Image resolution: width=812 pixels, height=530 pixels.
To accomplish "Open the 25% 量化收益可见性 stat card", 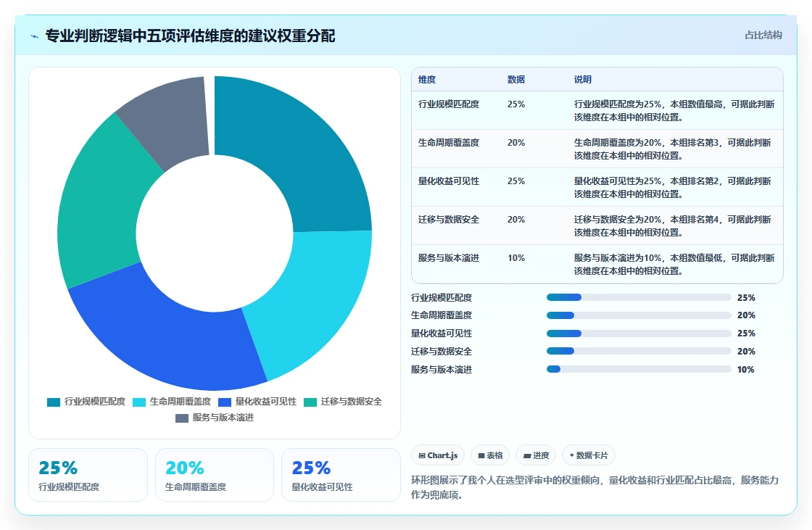I will pyautogui.click(x=341, y=475).
